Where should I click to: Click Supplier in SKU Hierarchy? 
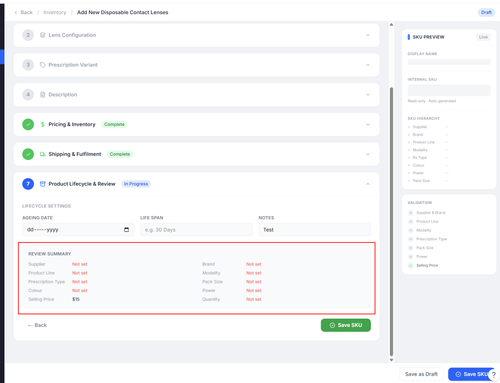pos(420,127)
